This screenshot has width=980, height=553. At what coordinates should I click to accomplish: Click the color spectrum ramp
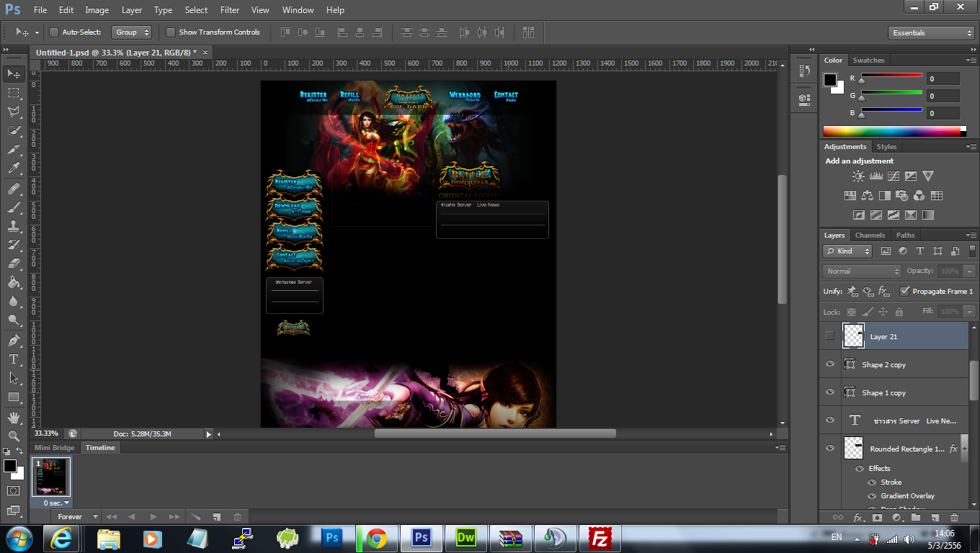pos(891,131)
